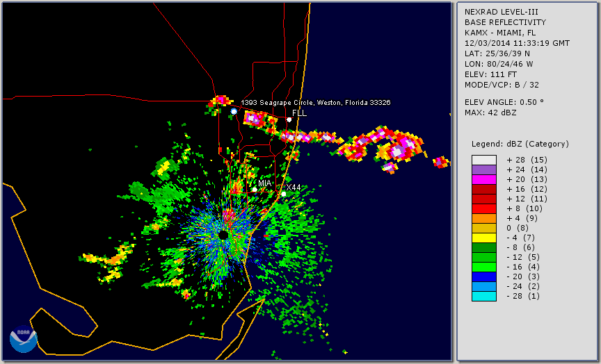Select the +12 (11) red legend swatch
601x364 pixels.
pos(484,199)
